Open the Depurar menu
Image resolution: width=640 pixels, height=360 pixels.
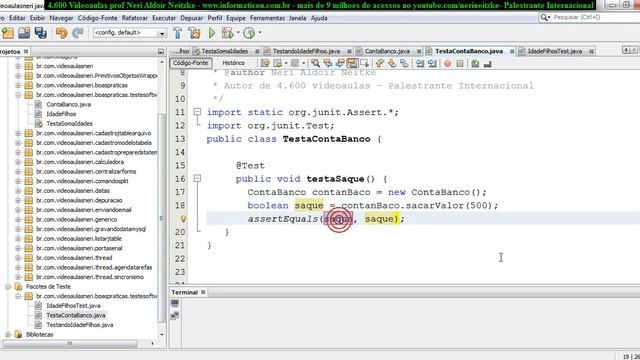[x=191, y=18]
